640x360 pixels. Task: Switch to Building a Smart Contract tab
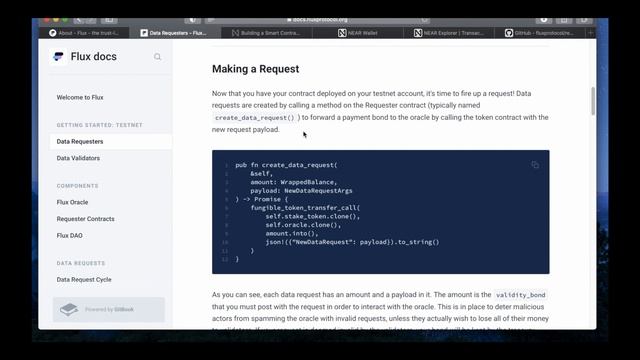click(267, 33)
